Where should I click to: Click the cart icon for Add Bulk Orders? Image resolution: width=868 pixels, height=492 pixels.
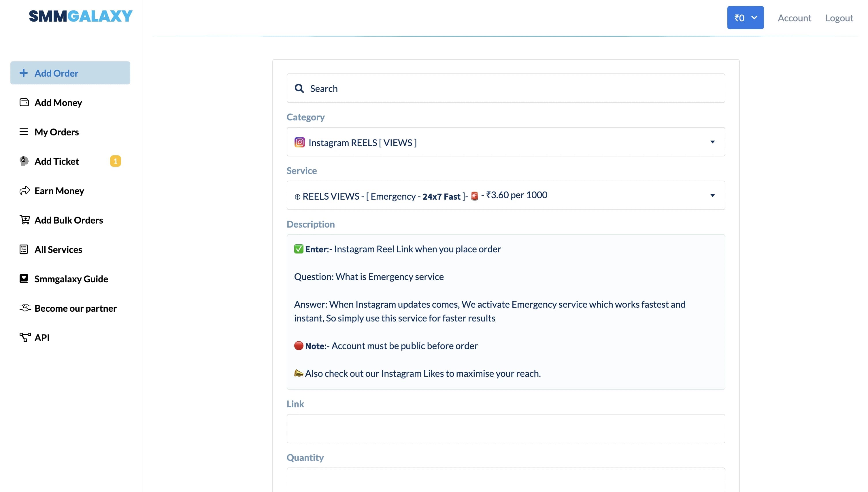[x=24, y=220]
